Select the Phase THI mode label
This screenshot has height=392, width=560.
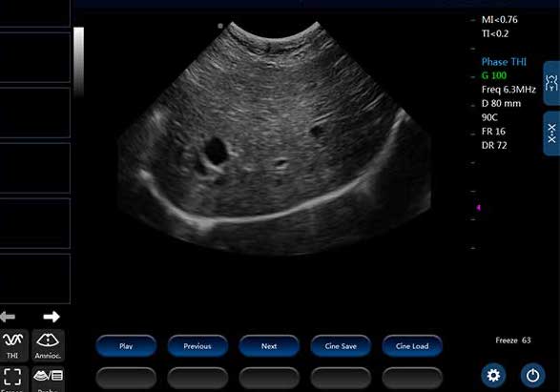(504, 62)
